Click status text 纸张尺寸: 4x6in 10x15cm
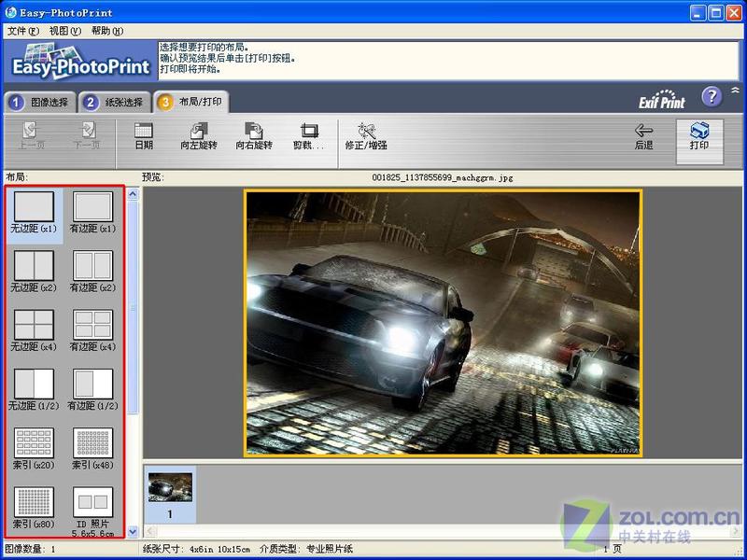Viewport: 747px width, 560px height. point(196,549)
